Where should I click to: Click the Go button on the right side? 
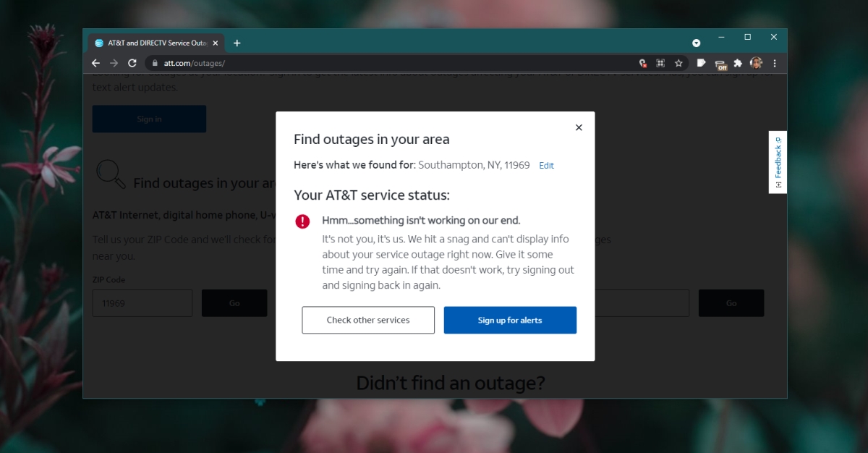731,303
